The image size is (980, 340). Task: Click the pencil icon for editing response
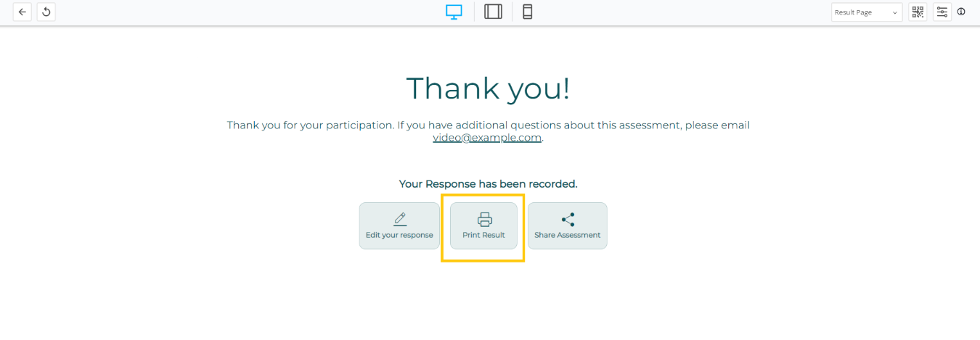tap(399, 219)
